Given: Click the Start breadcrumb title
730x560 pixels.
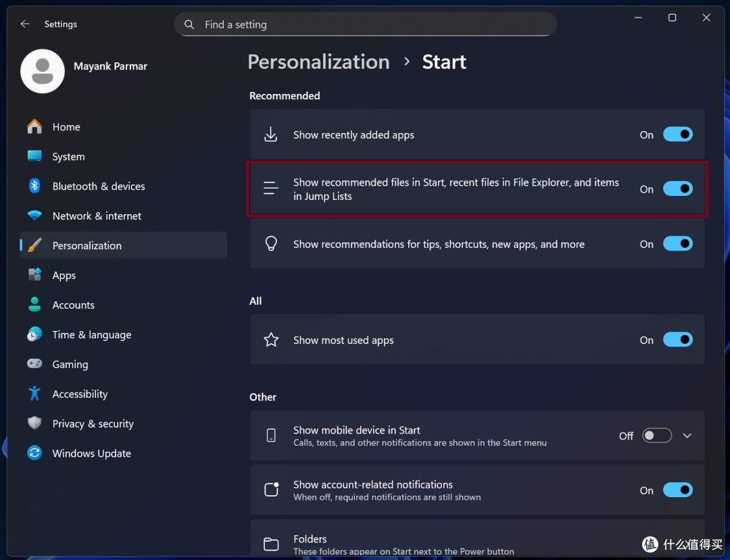Looking at the screenshot, I should [x=444, y=62].
